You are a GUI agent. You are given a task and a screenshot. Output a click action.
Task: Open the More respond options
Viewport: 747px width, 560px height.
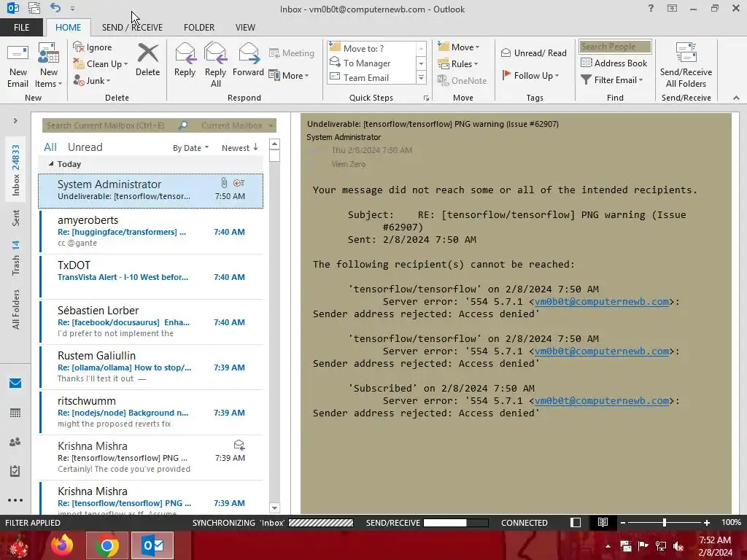(289, 75)
